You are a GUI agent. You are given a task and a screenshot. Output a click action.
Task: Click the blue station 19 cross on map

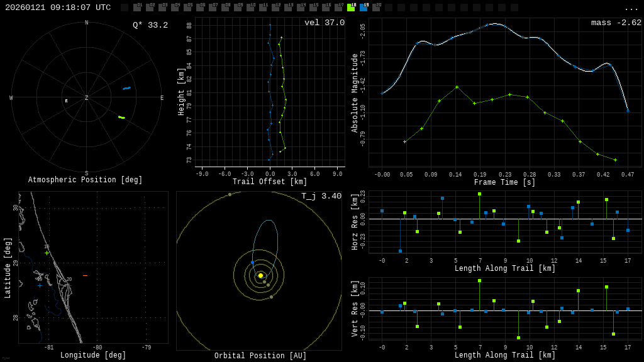[x=40, y=285]
